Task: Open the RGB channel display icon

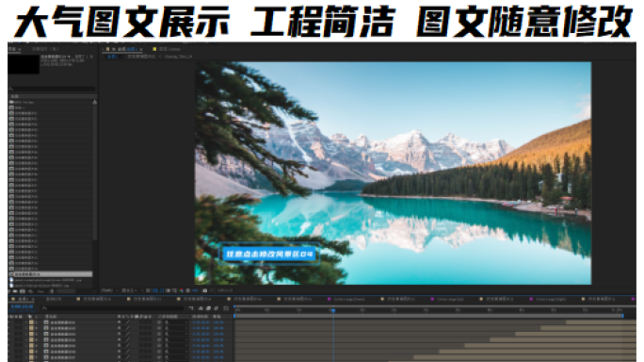Action: [181, 290]
